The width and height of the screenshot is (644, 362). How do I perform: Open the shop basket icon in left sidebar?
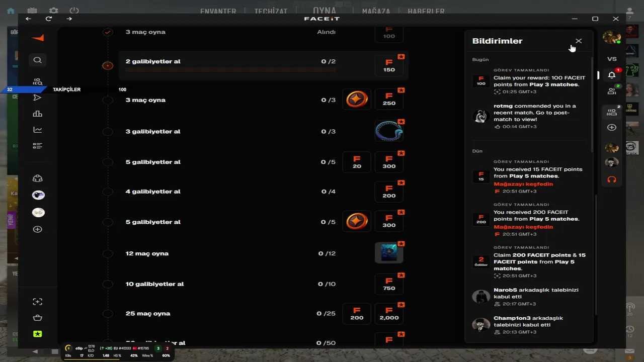tap(37, 318)
